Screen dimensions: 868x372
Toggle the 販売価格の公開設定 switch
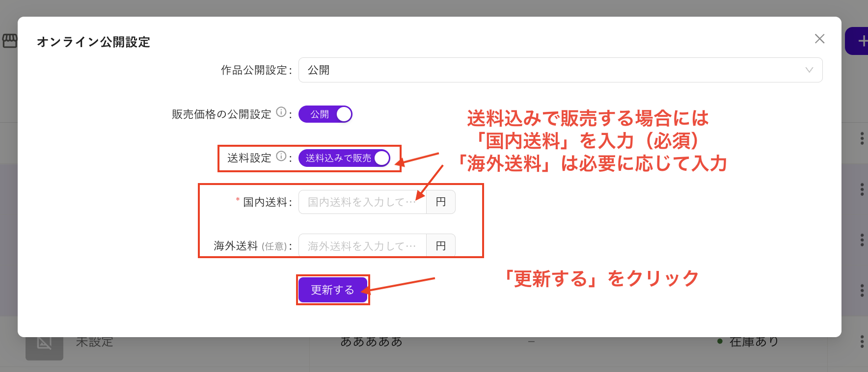325,114
